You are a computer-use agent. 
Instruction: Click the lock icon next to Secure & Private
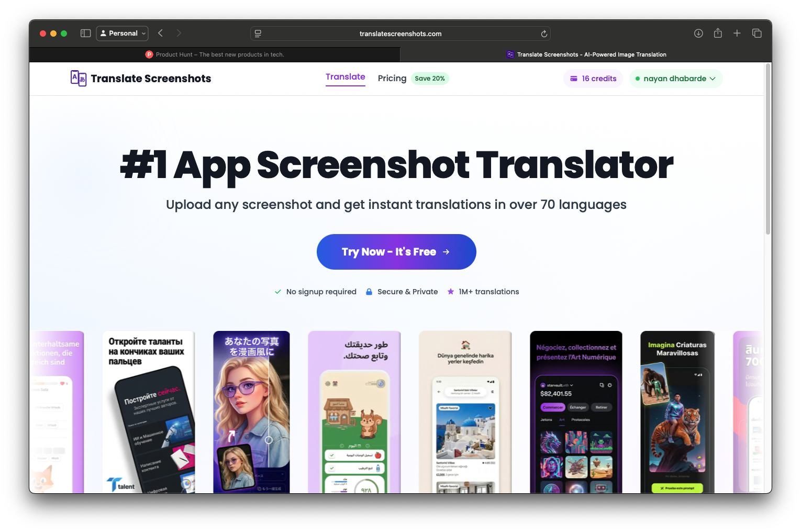[369, 292]
